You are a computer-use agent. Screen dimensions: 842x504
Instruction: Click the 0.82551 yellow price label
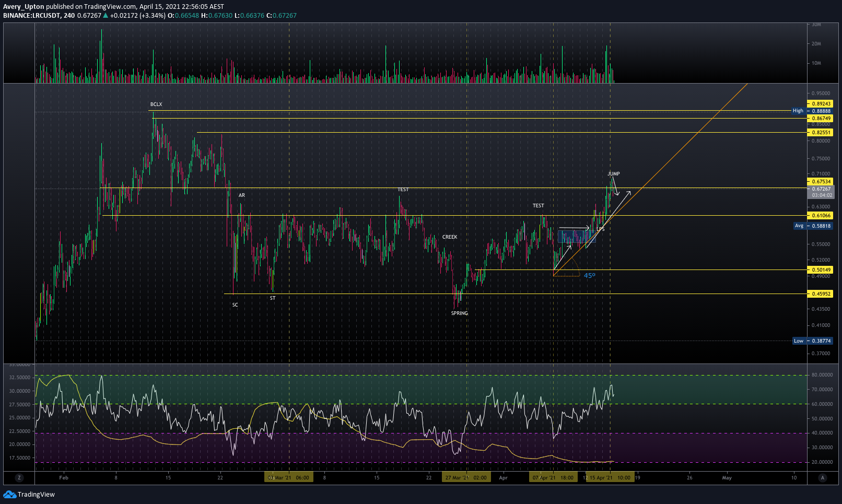(x=820, y=133)
